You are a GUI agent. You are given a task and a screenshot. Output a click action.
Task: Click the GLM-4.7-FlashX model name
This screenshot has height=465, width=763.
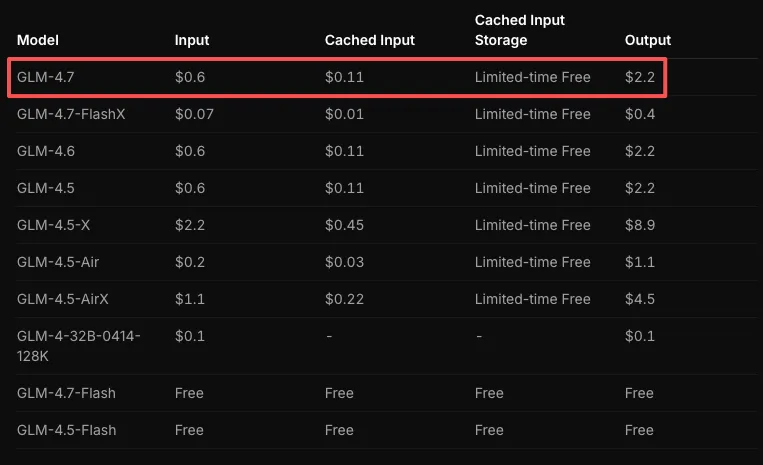(70, 114)
